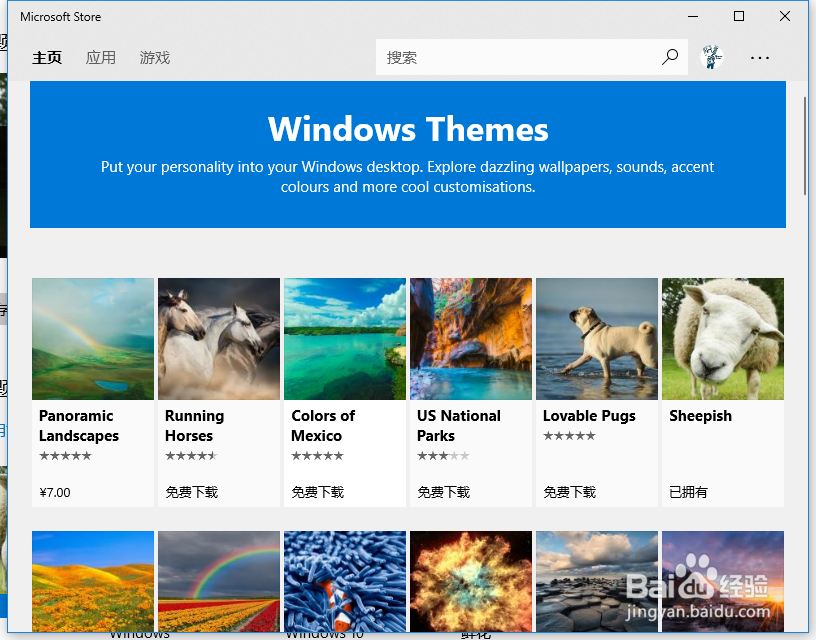Click the Panoramic Landscapes title
Image resolution: width=816 pixels, height=640 pixels.
click(x=79, y=426)
